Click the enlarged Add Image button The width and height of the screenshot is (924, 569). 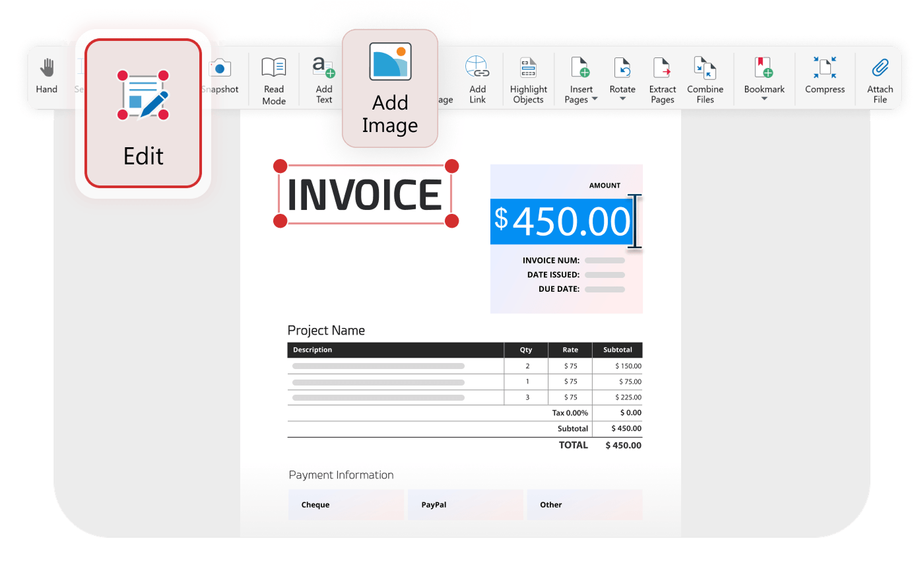coord(389,88)
